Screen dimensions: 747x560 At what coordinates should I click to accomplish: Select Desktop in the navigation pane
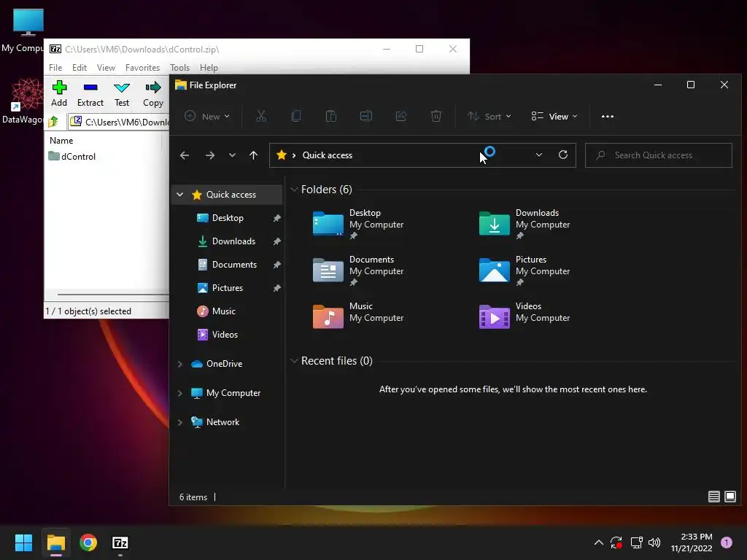tap(228, 217)
